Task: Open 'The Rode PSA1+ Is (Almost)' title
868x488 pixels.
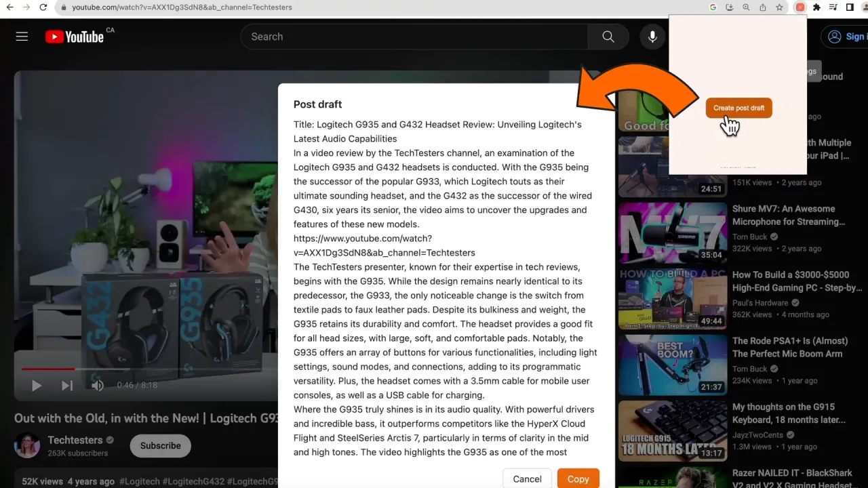Action: click(790, 347)
